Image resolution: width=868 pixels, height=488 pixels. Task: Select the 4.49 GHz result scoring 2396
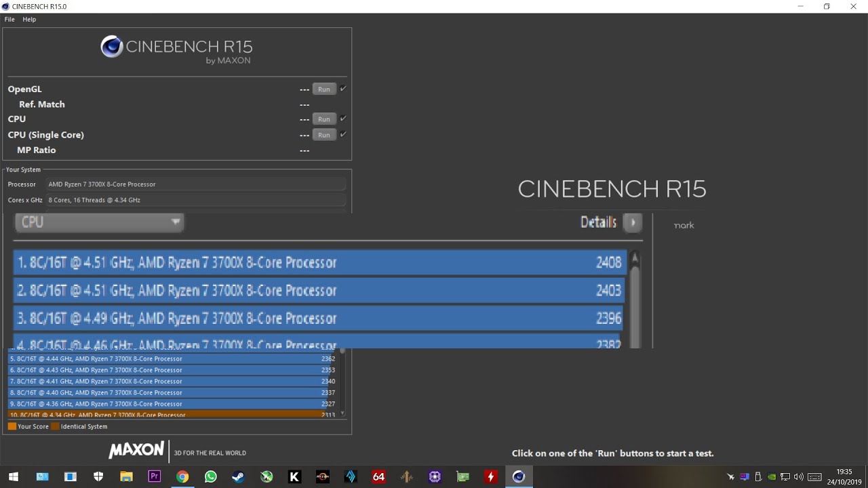point(319,318)
